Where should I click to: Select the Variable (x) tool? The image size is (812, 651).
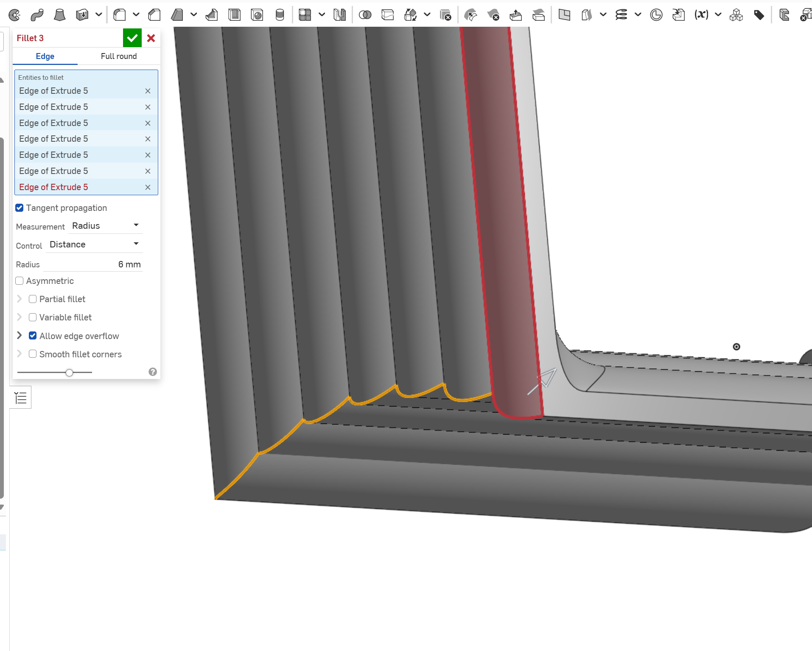701,15
